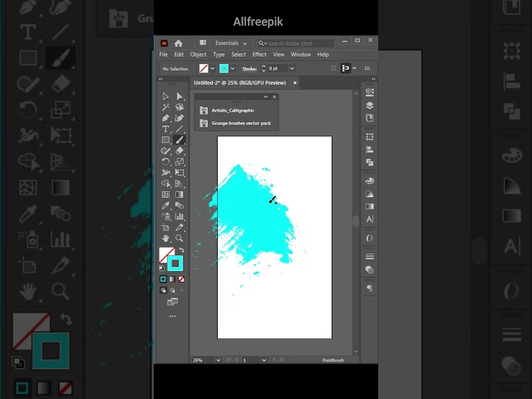Click the cyan stroke box in toolbox

[x=175, y=264]
